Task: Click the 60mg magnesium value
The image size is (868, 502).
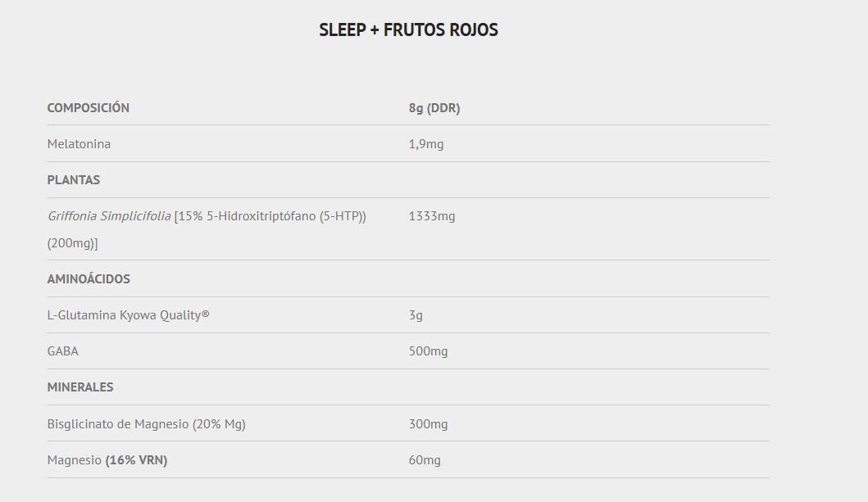Action: 425,460
